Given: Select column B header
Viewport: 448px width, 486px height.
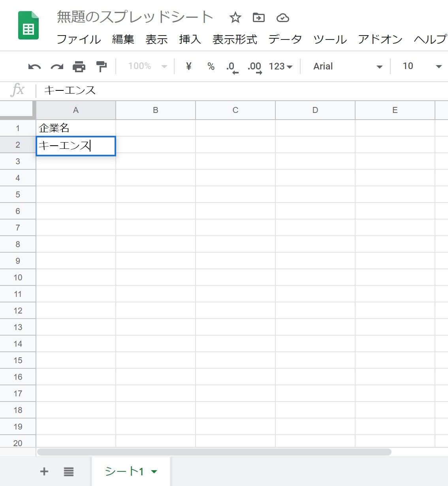Looking at the screenshot, I should click(x=156, y=110).
